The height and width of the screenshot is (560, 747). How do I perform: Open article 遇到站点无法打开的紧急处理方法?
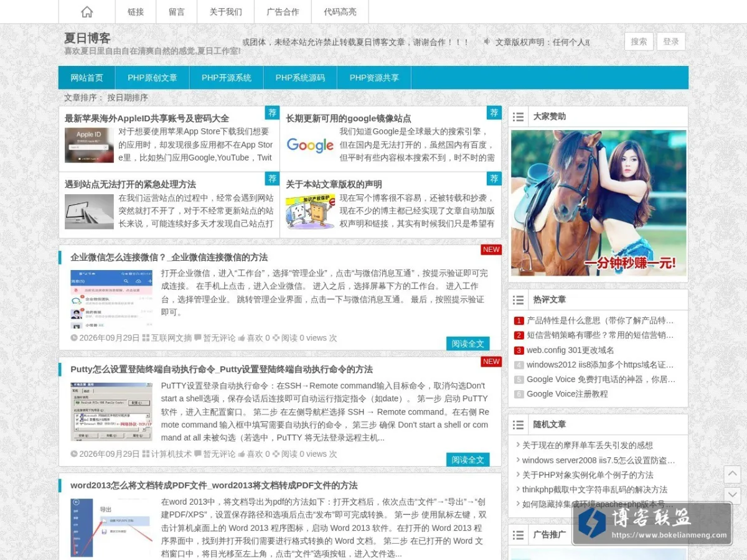coord(130,184)
